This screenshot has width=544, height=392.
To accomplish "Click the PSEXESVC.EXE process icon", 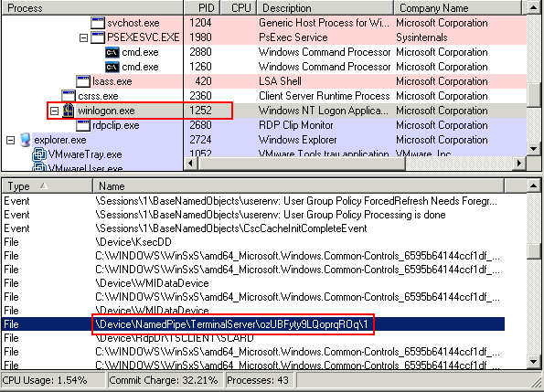I will coord(98,37).
